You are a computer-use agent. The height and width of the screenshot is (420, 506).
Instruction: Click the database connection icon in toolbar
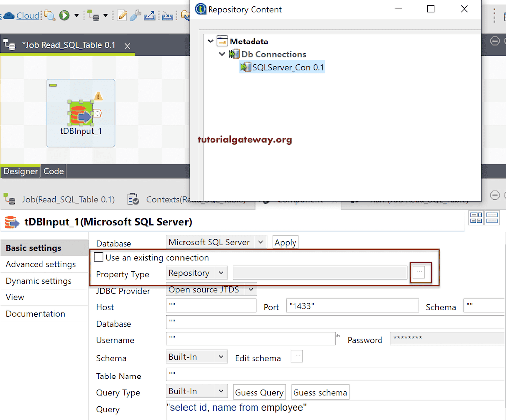[x=94, y=15]
